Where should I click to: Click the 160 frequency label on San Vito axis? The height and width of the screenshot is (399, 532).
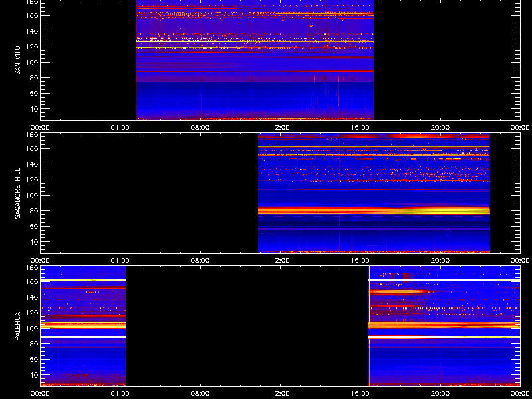point(32,15)
